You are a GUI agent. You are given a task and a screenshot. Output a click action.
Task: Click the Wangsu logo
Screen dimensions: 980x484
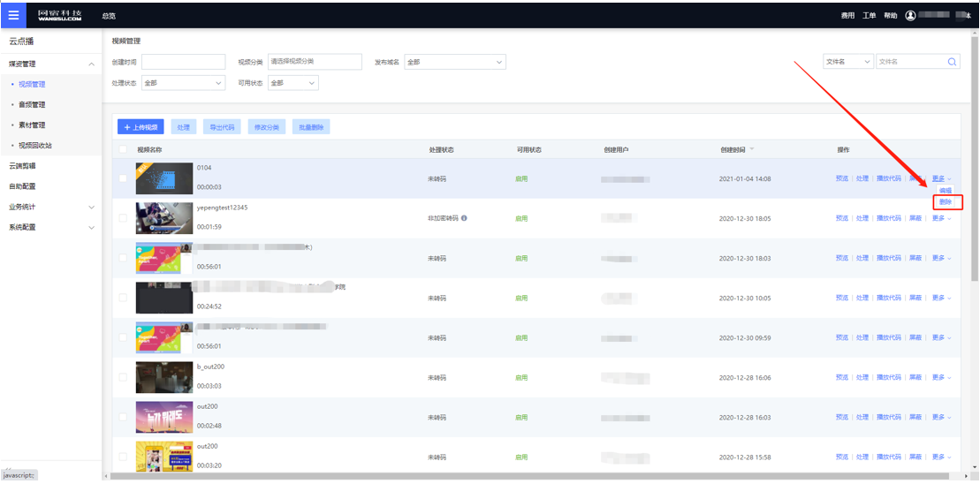60,16
